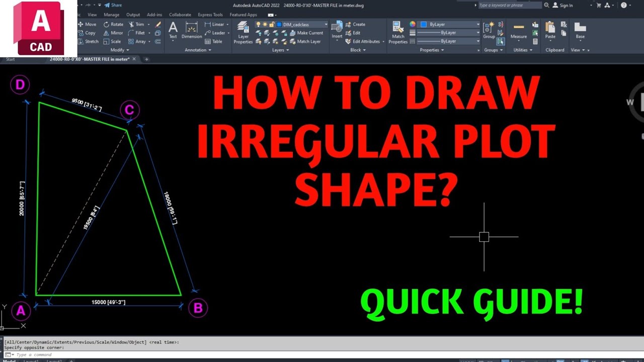The image size is (644, 362).
Task: Select the Trim tool
Action: pyautogui.click(x=136, y=24)
